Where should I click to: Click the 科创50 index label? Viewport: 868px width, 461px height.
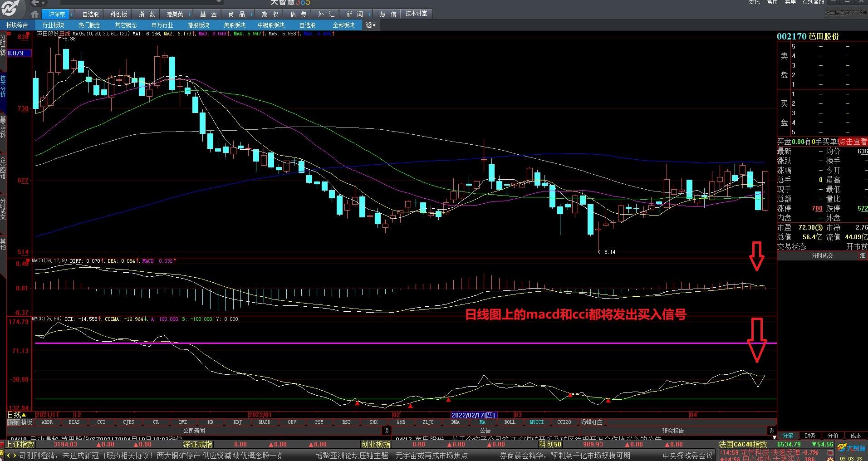pos(550,445)
